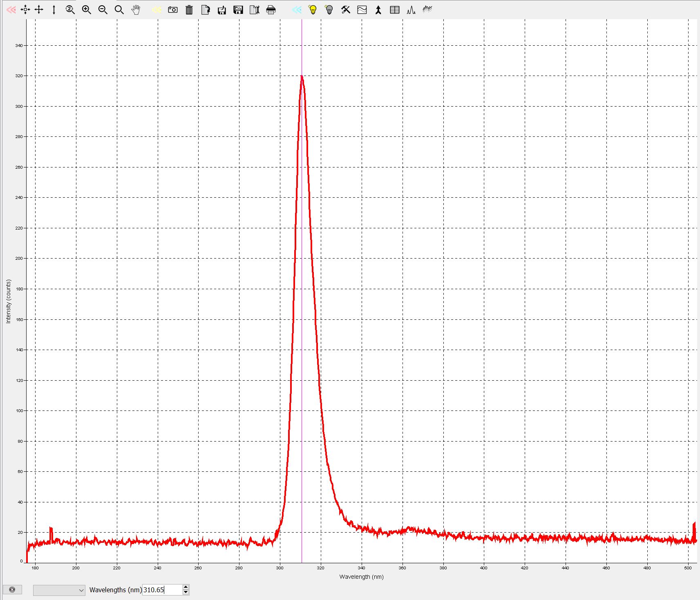Viewport: 700px width, 600px height.
Task: Click the spectrum peaks icon
Action: tap(411, 10)
